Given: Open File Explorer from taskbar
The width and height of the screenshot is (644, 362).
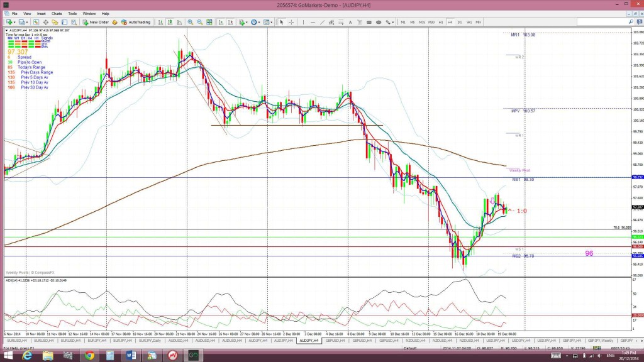Looking at the screenshot, I should (x=48, y=356).
